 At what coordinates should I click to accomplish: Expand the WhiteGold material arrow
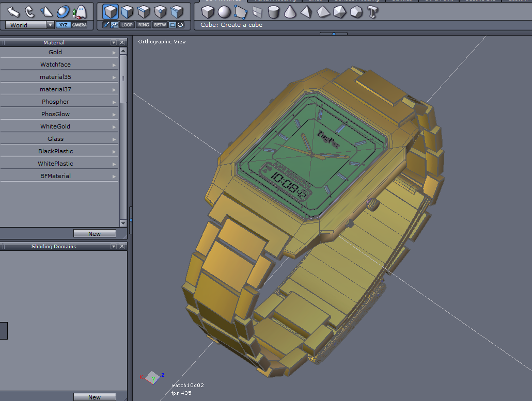(114, 127)
